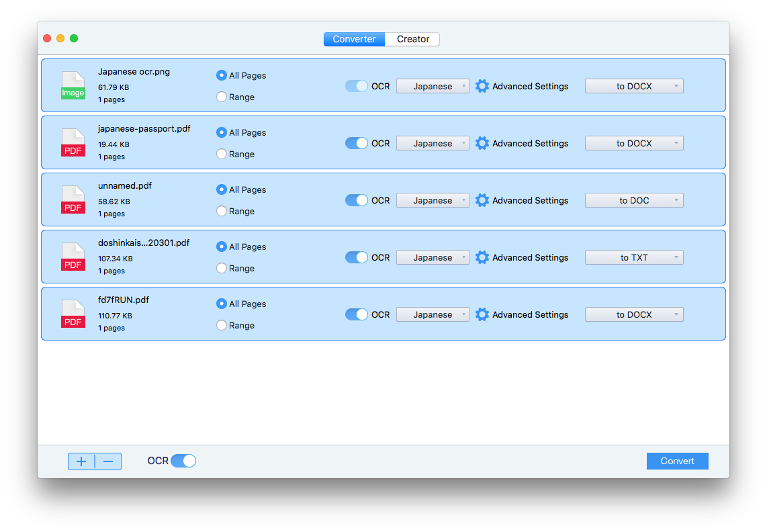Select the file name japanese-passport.pdf

tap(144, 129)
